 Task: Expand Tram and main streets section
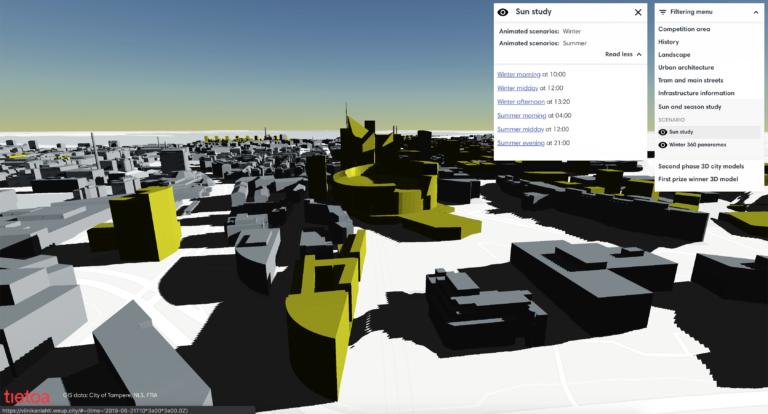[x=691, y=80]
